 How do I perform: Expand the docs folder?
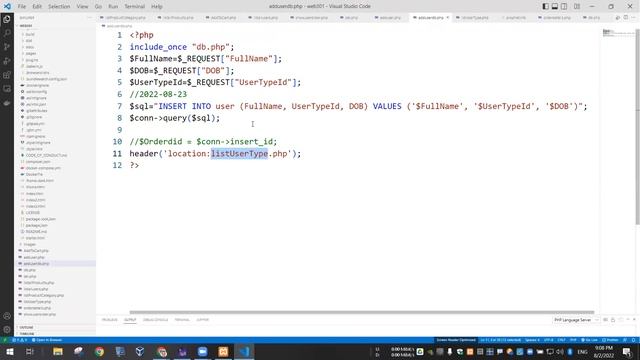pyautogui.click(x=30, y=47)
